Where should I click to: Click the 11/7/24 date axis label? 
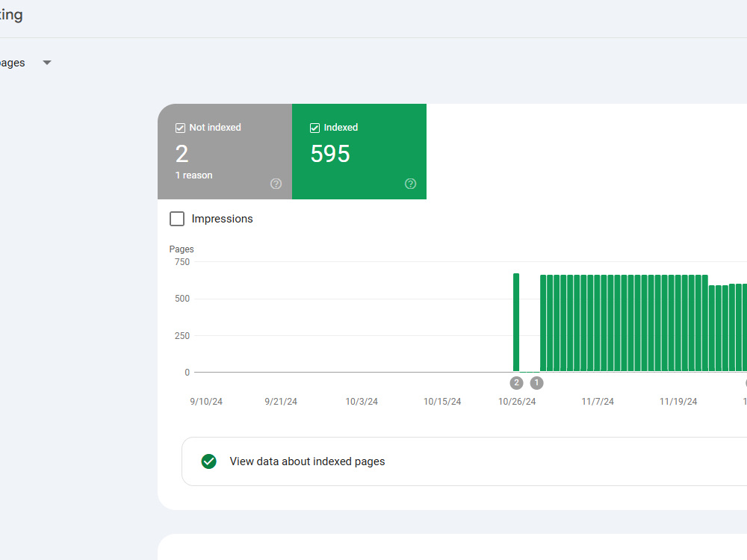point(598,402)
